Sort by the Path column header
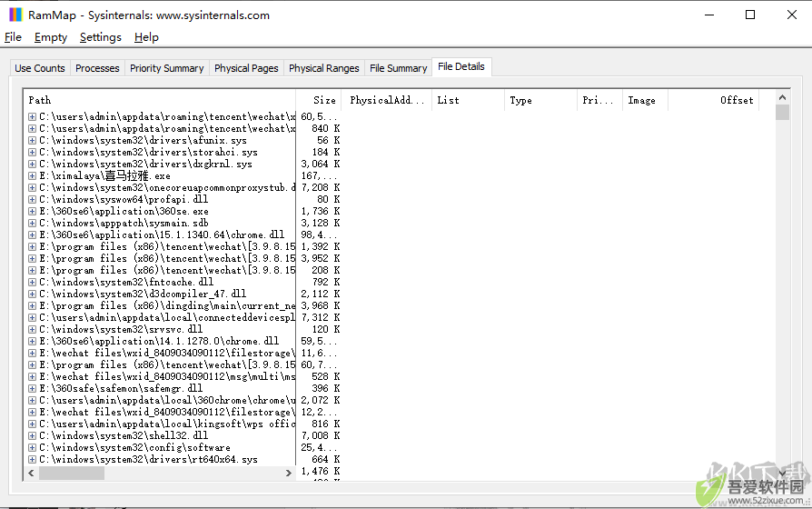Viewport: 812px width, 509px height. (x=160, y=100)
